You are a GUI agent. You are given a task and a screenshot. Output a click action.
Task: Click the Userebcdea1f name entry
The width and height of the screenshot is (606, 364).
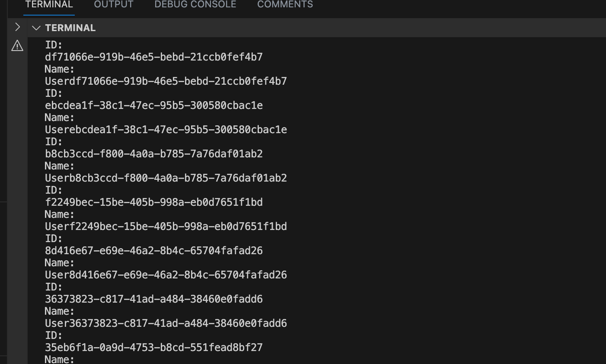166,129
